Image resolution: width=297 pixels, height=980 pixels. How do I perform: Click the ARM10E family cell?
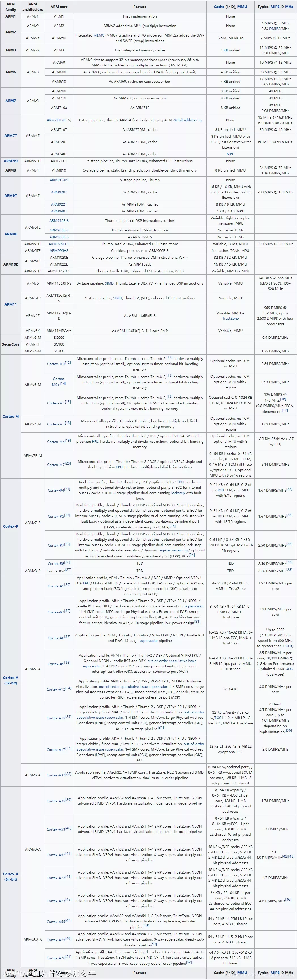10,264
